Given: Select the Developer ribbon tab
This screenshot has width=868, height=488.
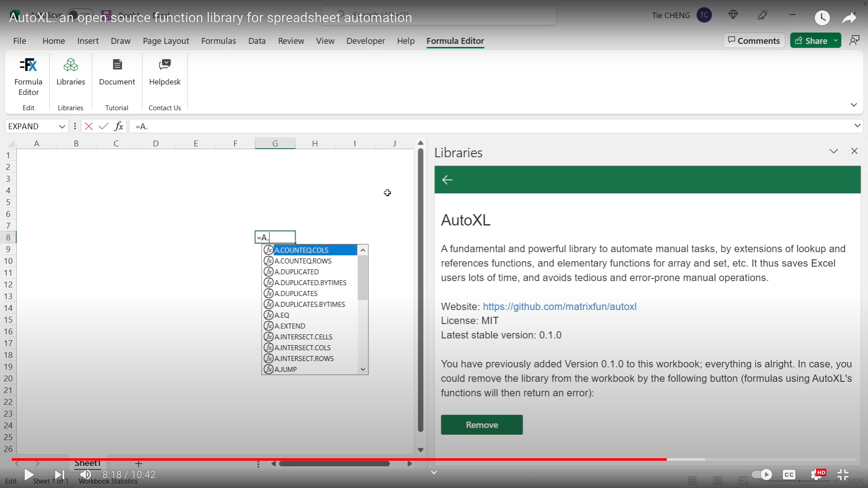Looking at the screenshot, I should (366, 41).
